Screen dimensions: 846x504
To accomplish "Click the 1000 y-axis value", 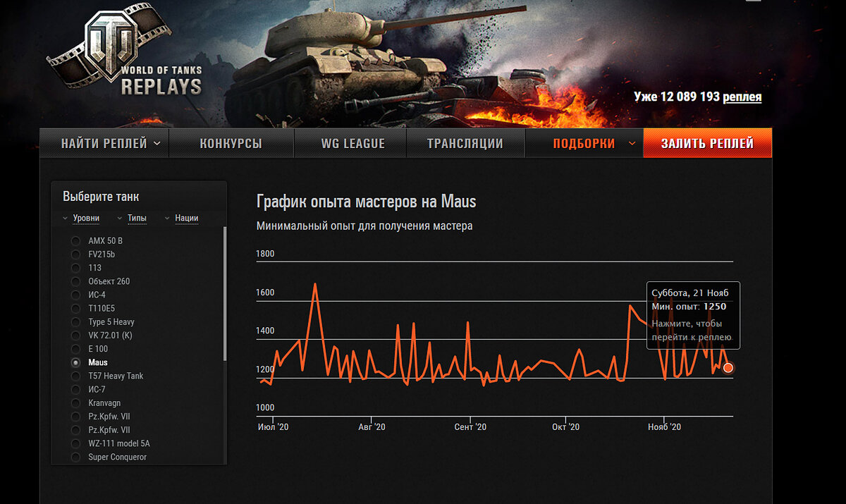I will [266, 407].
